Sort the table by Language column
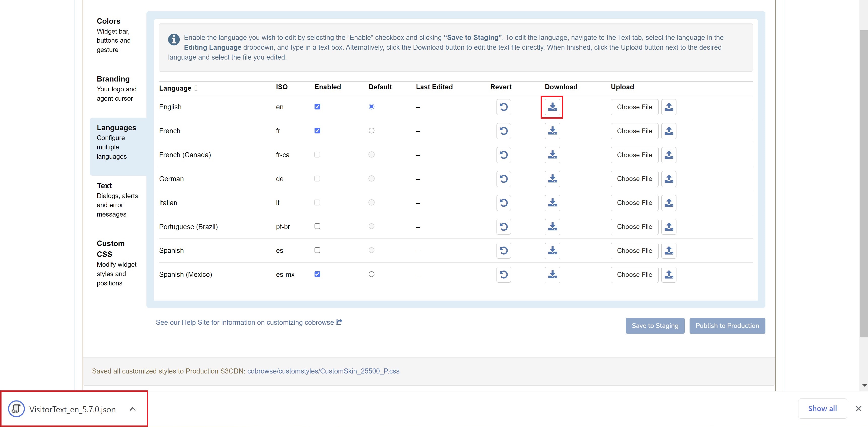Viewport: 868px width, 427px height. tap(175, 88)
